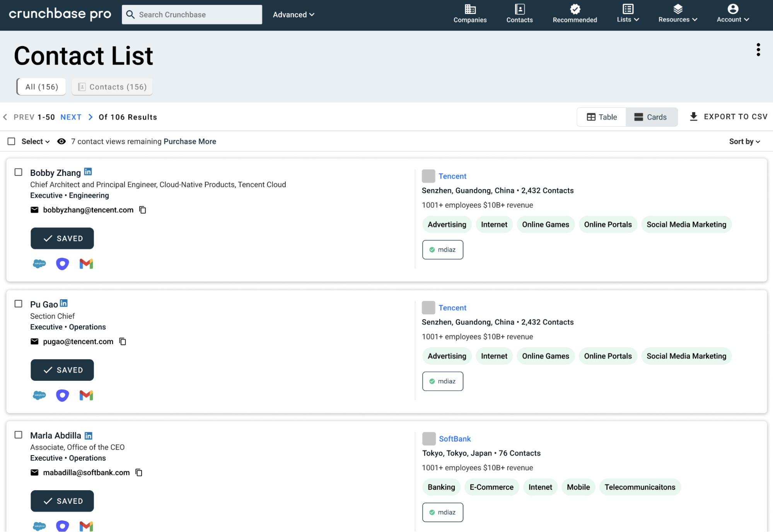
Task: Click Online Games tag in Bobby Zhang's card
Action: [545, 225]
